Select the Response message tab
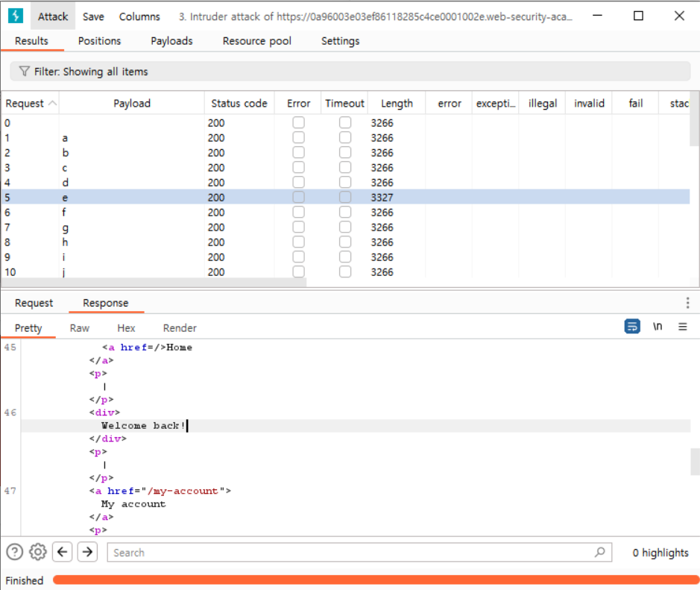700x590 pixels. (x=106, y=303)
